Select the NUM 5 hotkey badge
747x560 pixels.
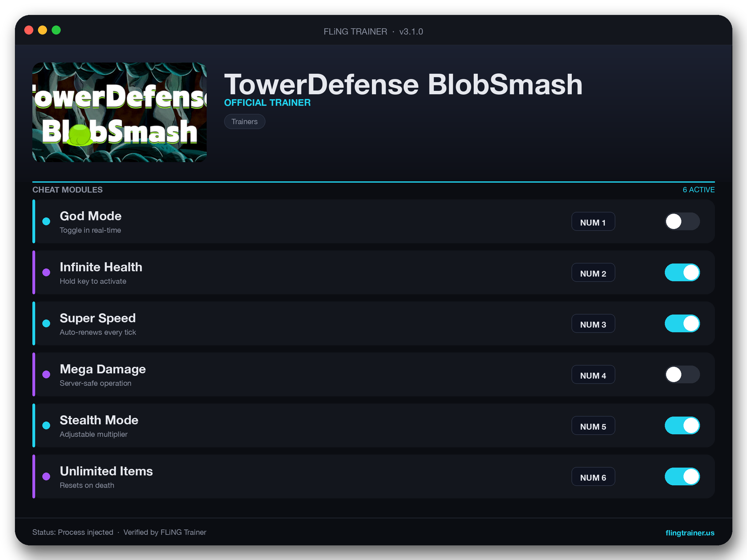593,426
